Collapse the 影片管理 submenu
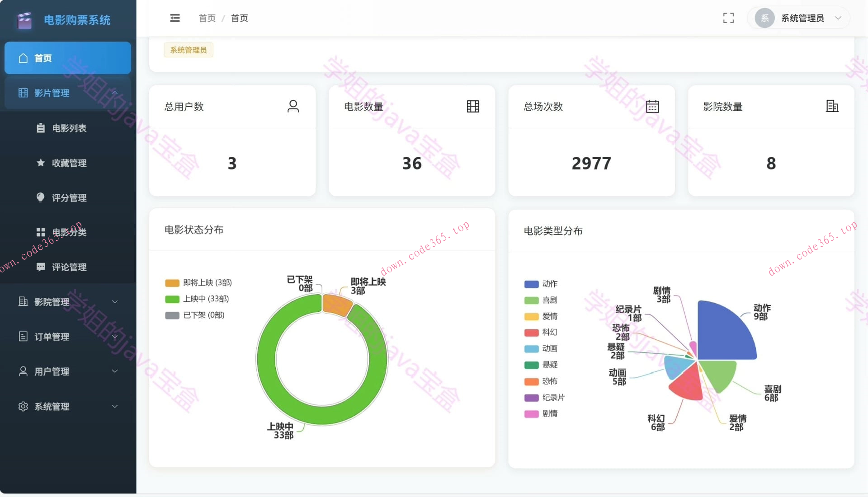This screenshot has width=868, height=497. click(68, 93)
